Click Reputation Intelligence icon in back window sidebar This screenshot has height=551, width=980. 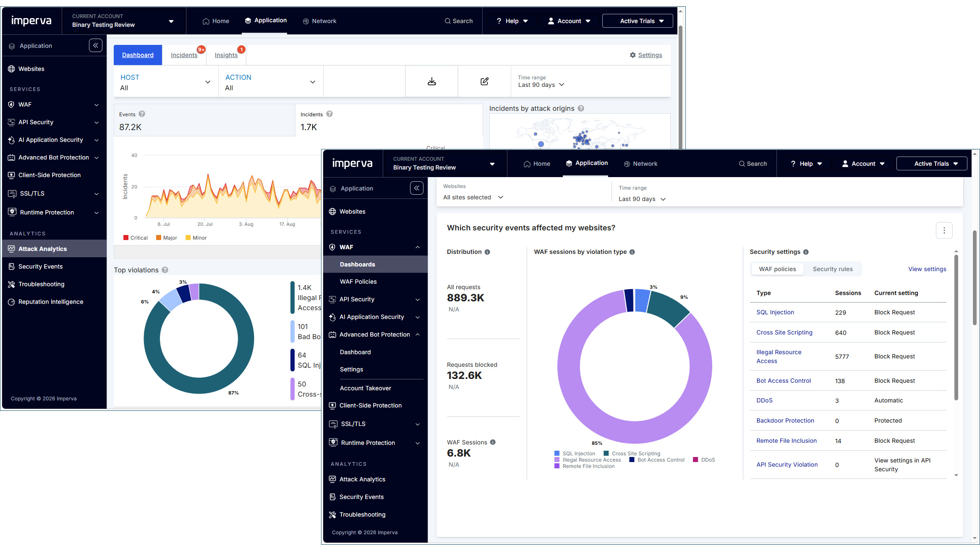tap(11, 302)
